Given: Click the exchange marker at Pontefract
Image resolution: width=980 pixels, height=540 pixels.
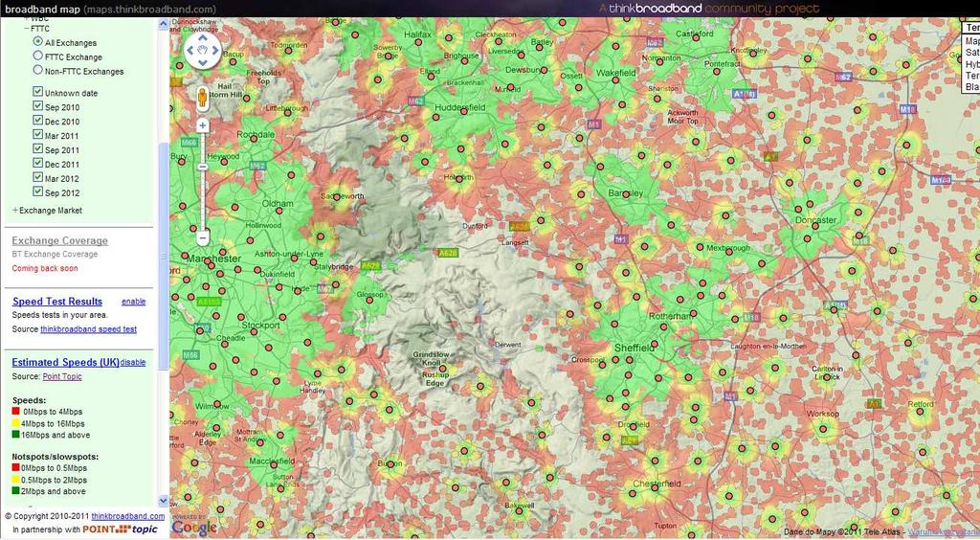Looking at the screenshot, I should click(x=716, y=71).
